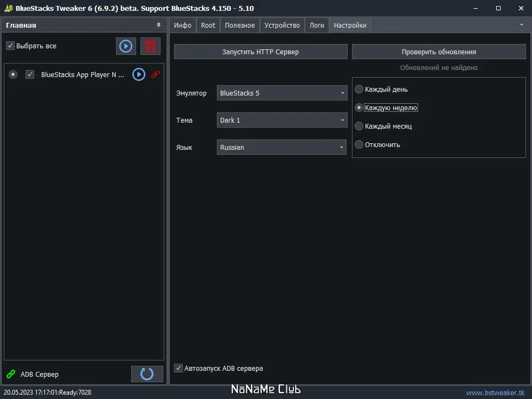Select Каждый месяц update option
The image size is (532, 399).
[359, 126]
